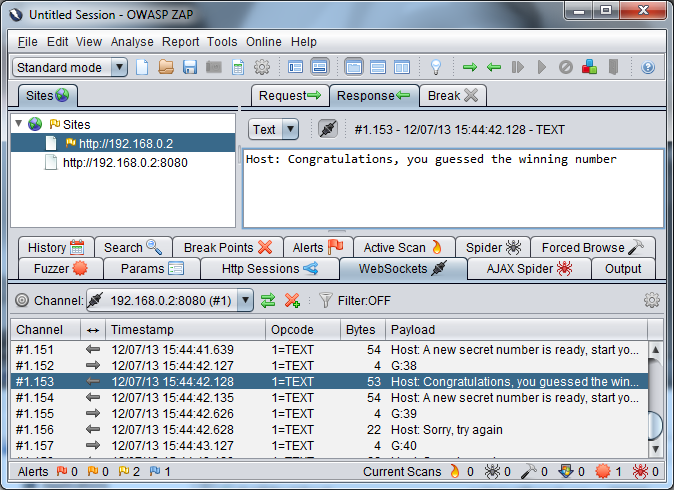
Task: Open the Output tab
Action: [623, 269]
